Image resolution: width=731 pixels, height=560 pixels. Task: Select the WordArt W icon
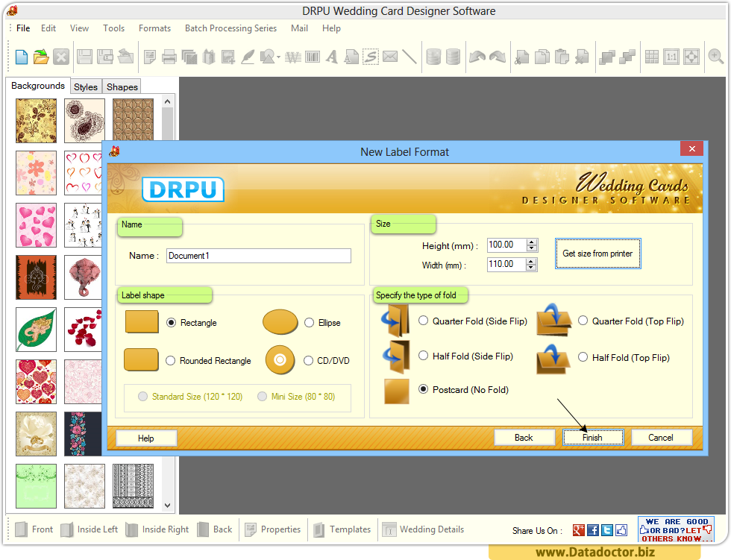click(x=292, y=57)
